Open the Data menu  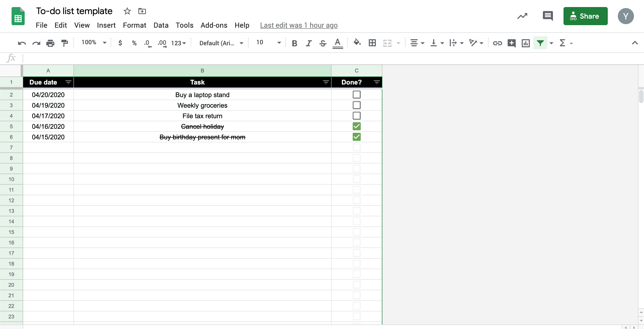161,25
